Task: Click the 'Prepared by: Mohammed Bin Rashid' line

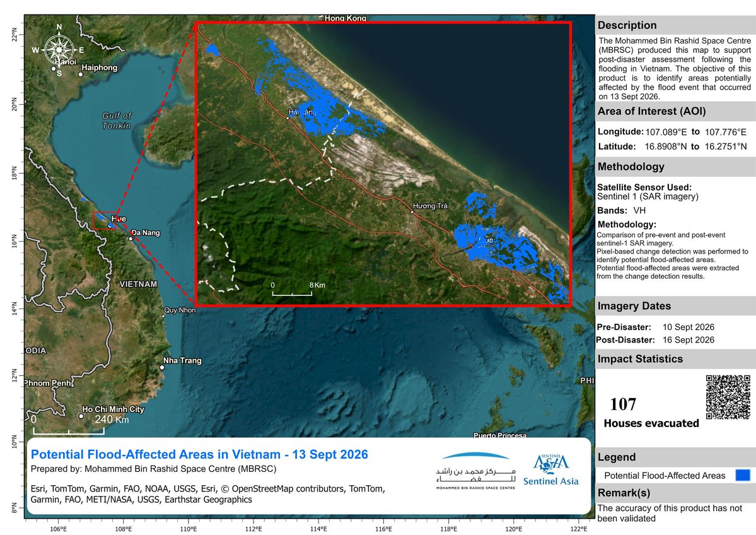Action: pos(153,469)
